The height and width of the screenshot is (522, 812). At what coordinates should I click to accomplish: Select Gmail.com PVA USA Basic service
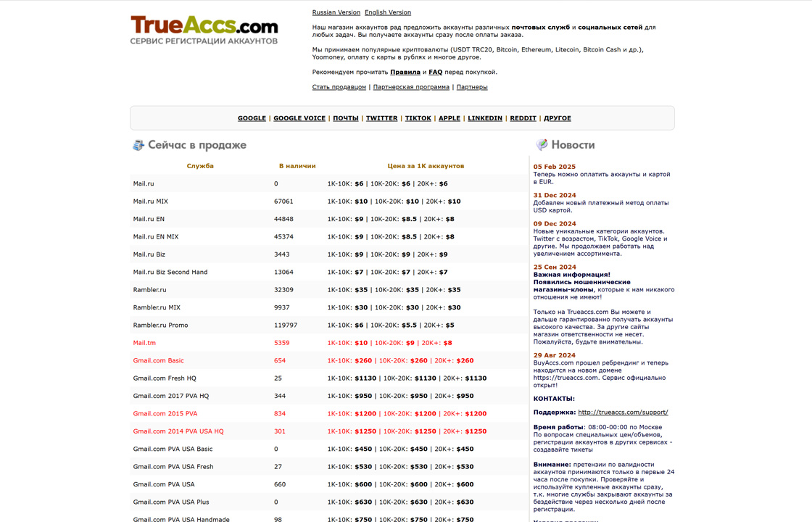click(x=173, y=449)
